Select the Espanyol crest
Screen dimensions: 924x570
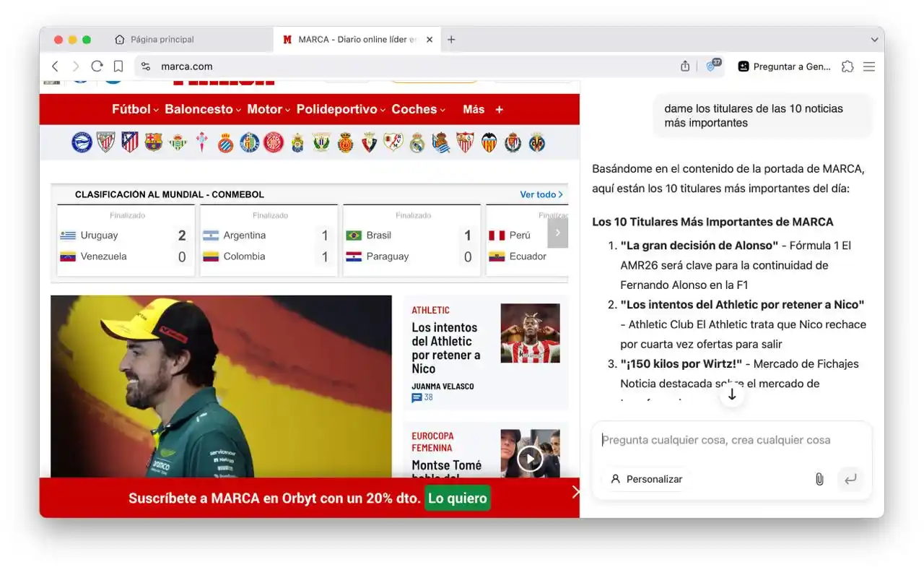point(226,142)
